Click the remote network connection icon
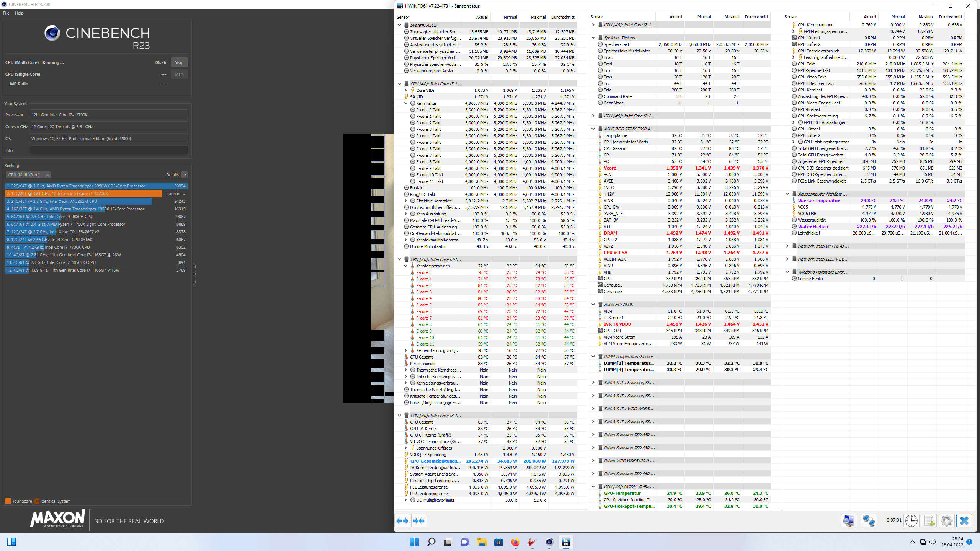Screen dimensions: 980x551 [x=869, y=521]
